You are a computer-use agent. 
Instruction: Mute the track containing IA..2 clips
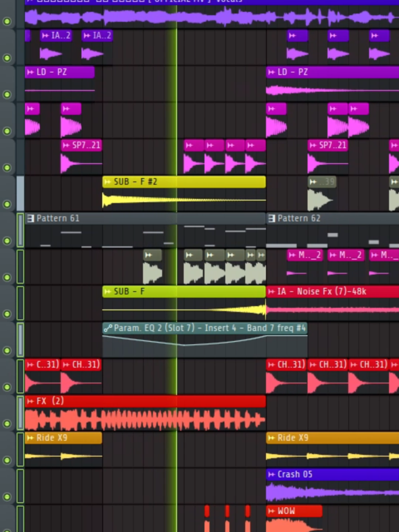coord(7,58)
